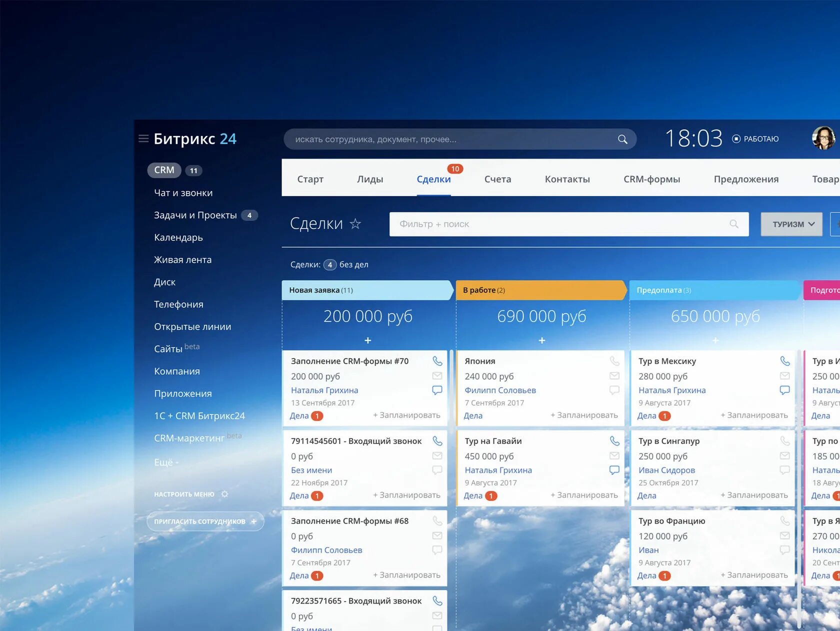Click chat icon on Тур на Гавайи card
840x631 pixels.
614,470
